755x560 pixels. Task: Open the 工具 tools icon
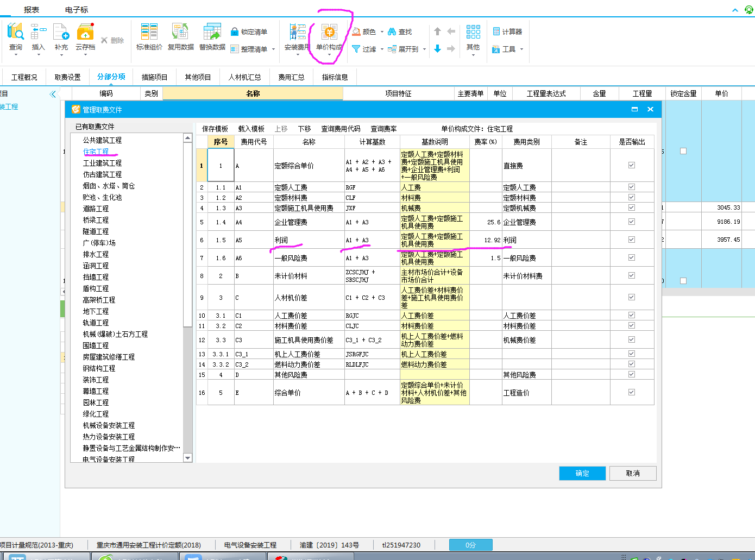click(496, 49)
